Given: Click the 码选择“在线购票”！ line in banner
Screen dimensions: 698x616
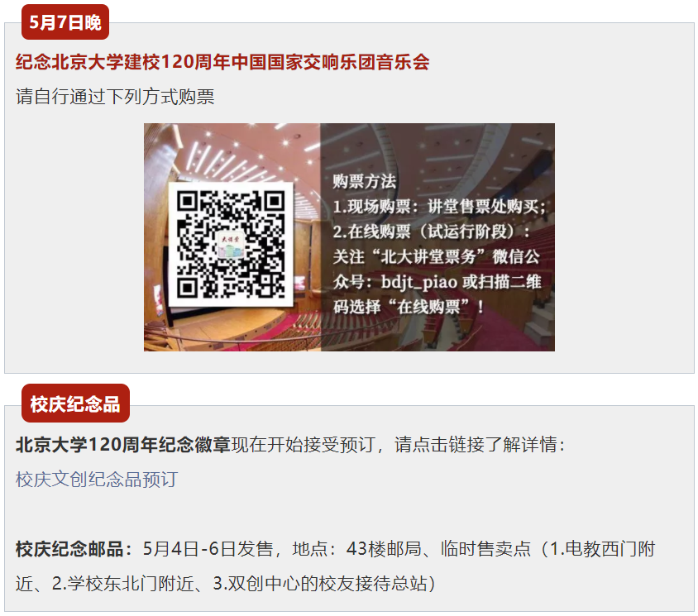Looking at the screenshot, I should (x=409, y=307).
